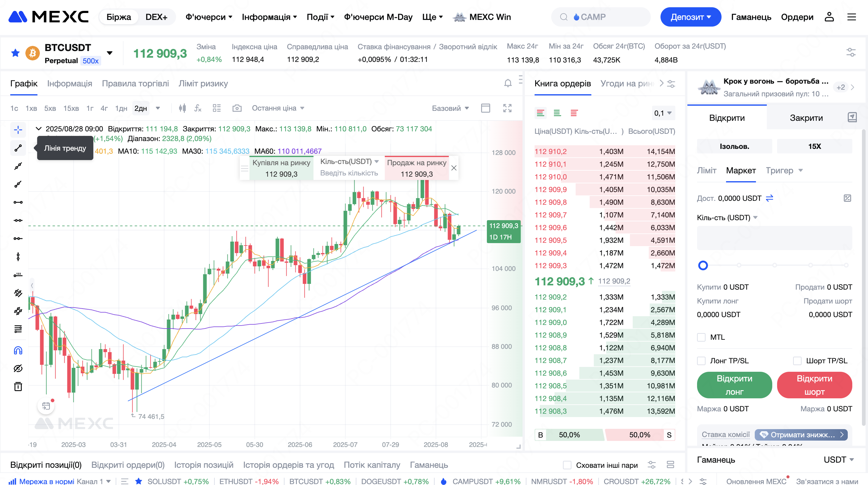The width and height of the screenshot is (868, 485).
Task: Click the price alert bell icon
Action: coord(508,83)
